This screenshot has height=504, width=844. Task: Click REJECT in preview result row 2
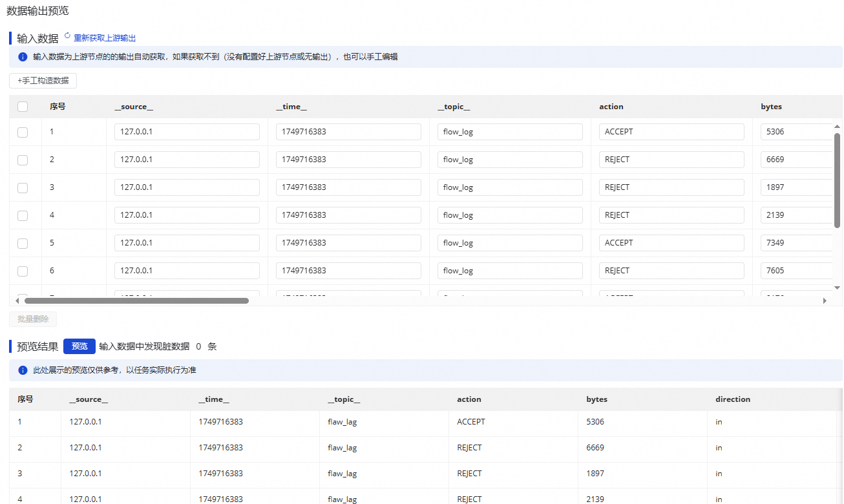[x=469, y=448]
